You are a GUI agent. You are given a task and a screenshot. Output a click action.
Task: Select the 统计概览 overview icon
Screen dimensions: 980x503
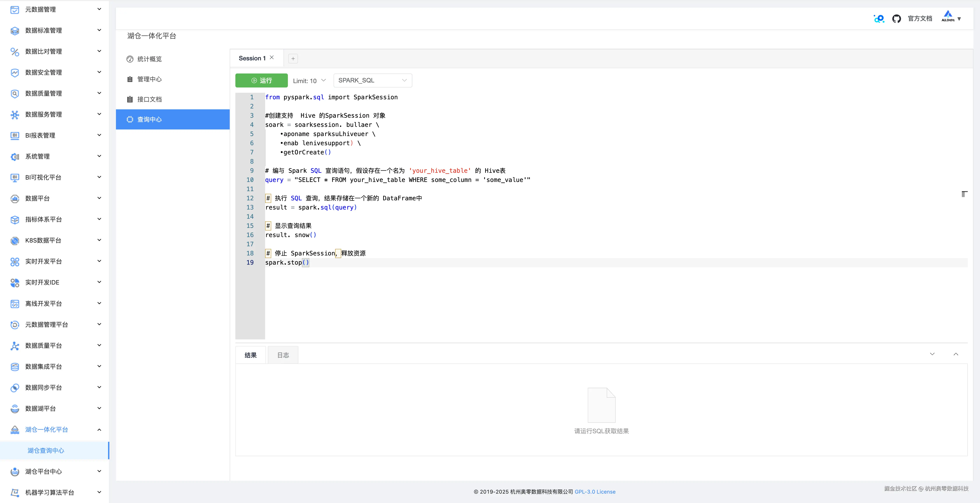130,59
